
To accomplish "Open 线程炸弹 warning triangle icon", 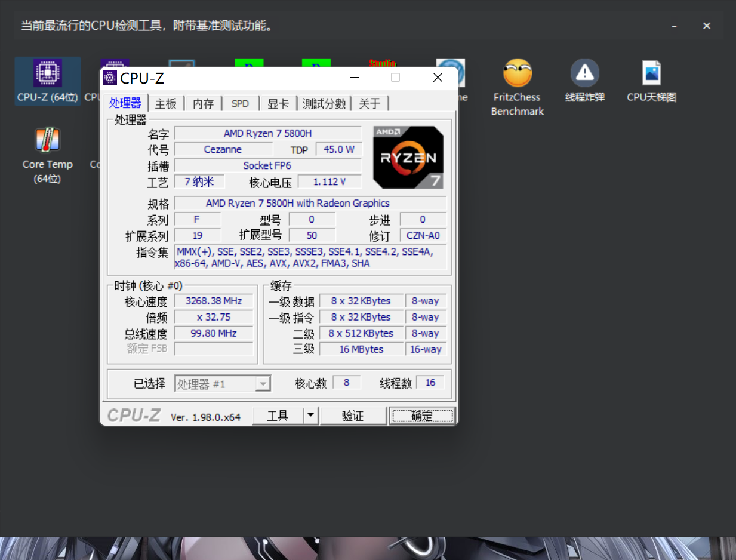I will coord(585,73).
